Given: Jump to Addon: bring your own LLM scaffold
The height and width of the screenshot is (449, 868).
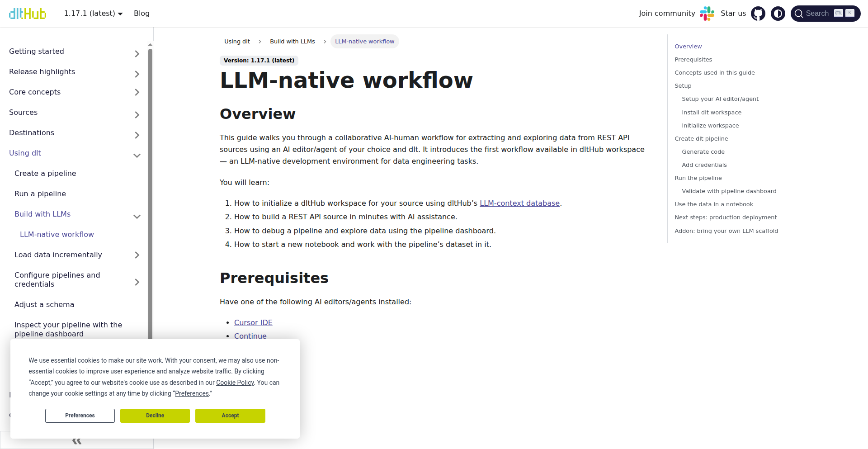Looking at the screenshot, I should coord(726,231).
